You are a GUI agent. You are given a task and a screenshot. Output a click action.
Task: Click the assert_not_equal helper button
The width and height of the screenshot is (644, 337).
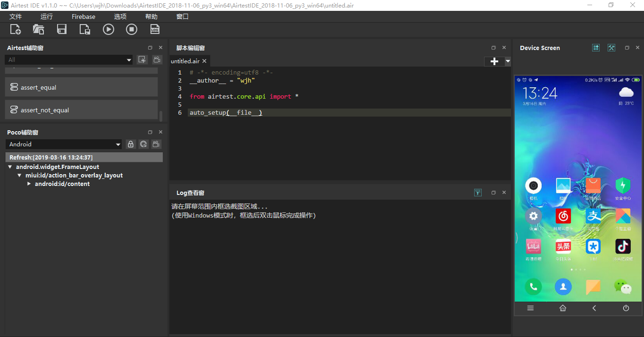click(x=81, y=110)
